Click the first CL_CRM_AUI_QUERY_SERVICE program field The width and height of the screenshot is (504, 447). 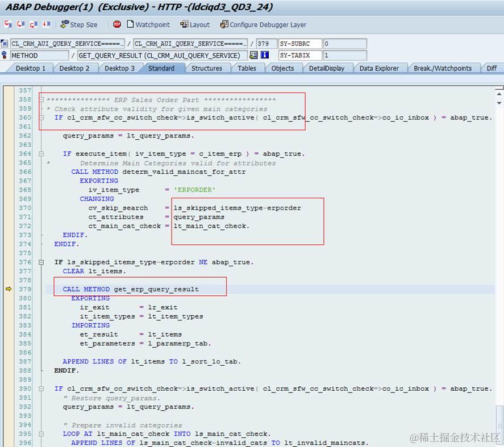[67, 43]
